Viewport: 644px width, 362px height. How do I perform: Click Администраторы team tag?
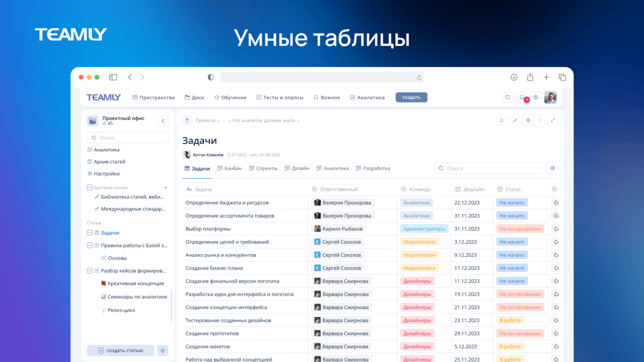coord(424,229)
